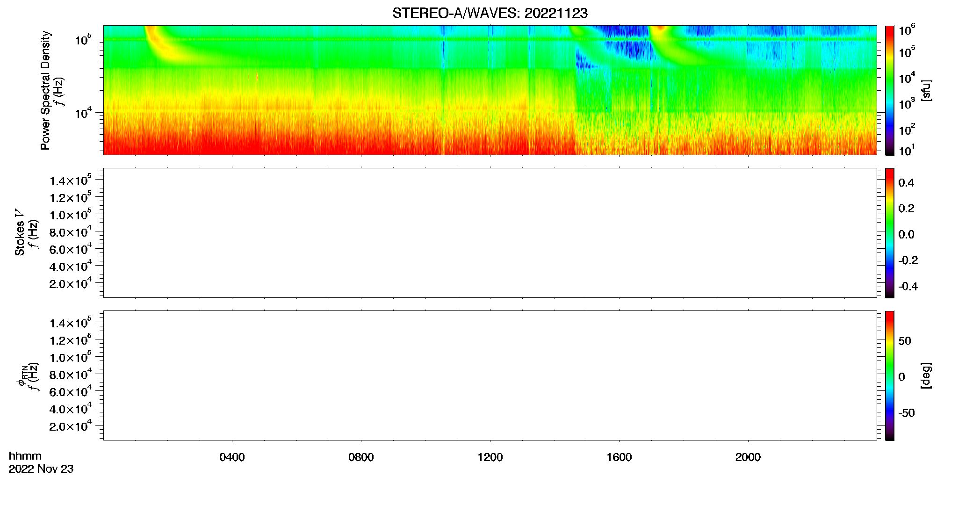Select the "-0.4" Stokes colorbar label
Viewport: 980px width, 505px height.
pyautogui.click(x=908, y=287)
